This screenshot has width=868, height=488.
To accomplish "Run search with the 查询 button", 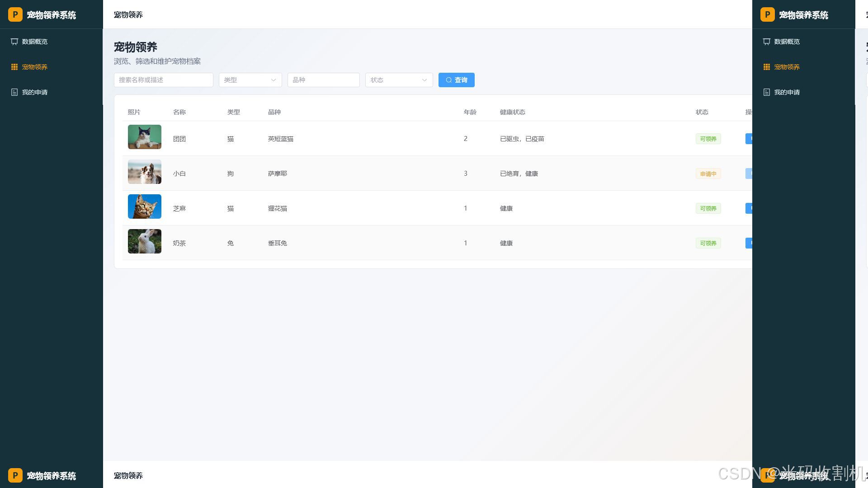I will click(457, 80).
